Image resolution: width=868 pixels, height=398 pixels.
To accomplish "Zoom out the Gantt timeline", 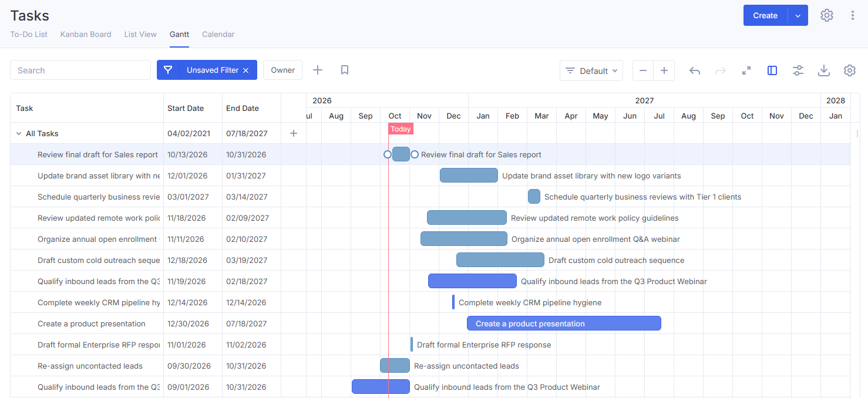I will 643,70.
